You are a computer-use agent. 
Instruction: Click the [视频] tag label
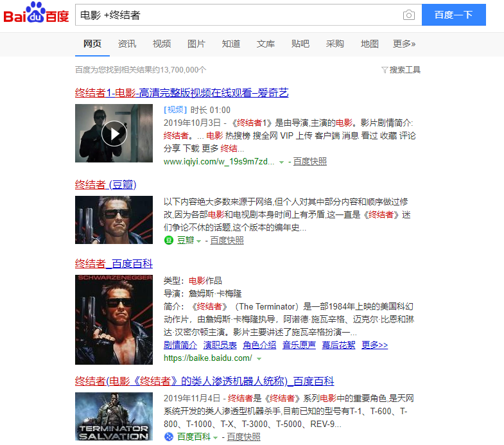point(175,110)
